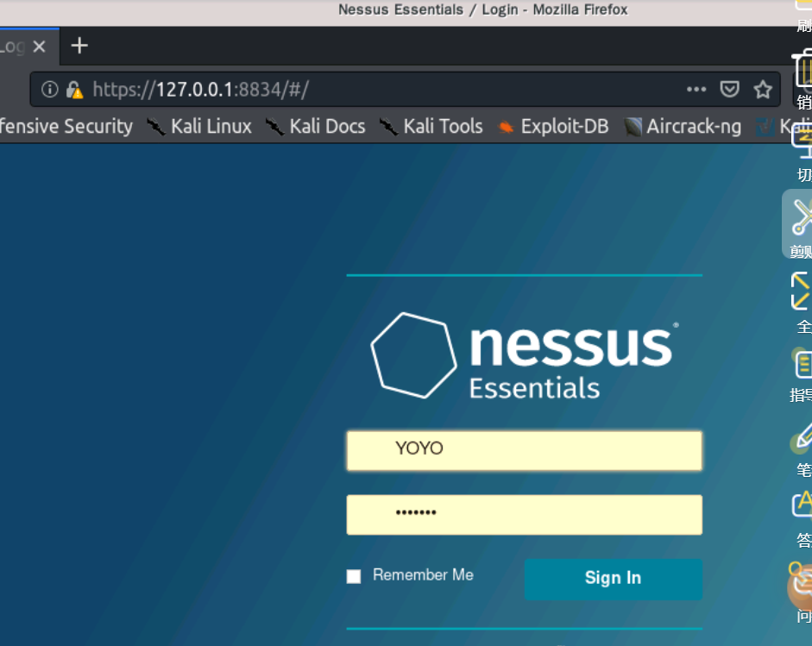Click the username field containing YOYO
Screen dimensions: 812x646
tap(524, 450)
